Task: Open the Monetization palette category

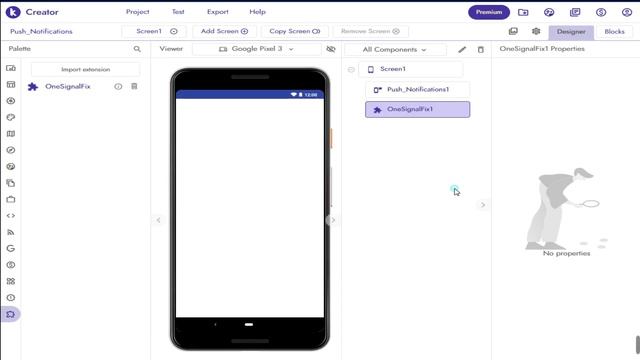Action: (11, 265)
